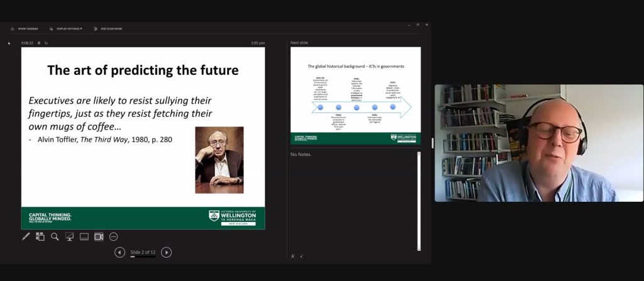The width and height of the screenshot is (644, 281).
Task: Open More slide show options ellipsis
Action: (114, 236)
